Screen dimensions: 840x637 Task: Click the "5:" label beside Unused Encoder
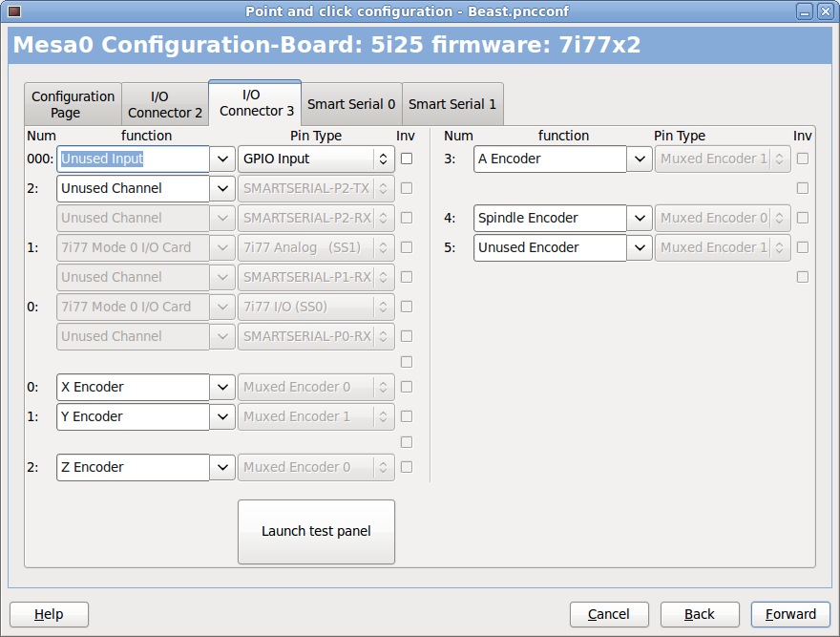click(450, 247)
